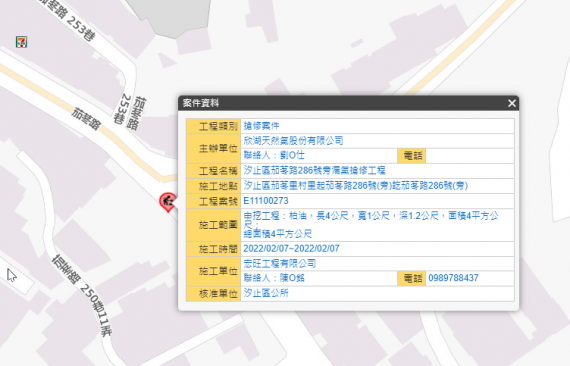Screen dimensions: 570x366
Task: Click the 電話 label beside 陳O銘
Action: [x=412, y=278]
